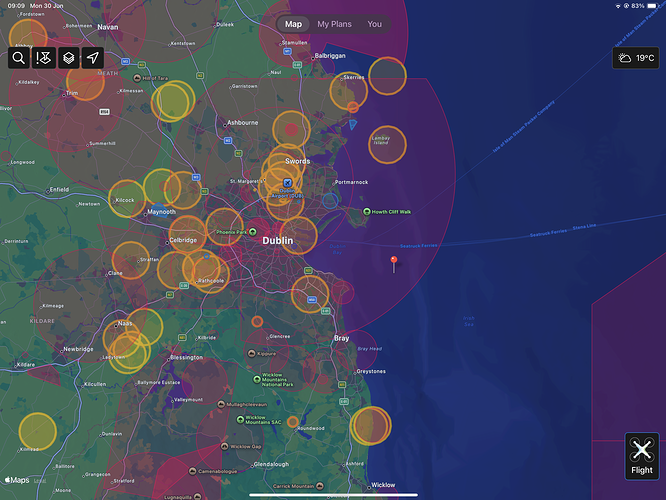Viewport: 666px width, 500px height.
Task: Tap the Roundwood label
Action: (x=311, y=428)
